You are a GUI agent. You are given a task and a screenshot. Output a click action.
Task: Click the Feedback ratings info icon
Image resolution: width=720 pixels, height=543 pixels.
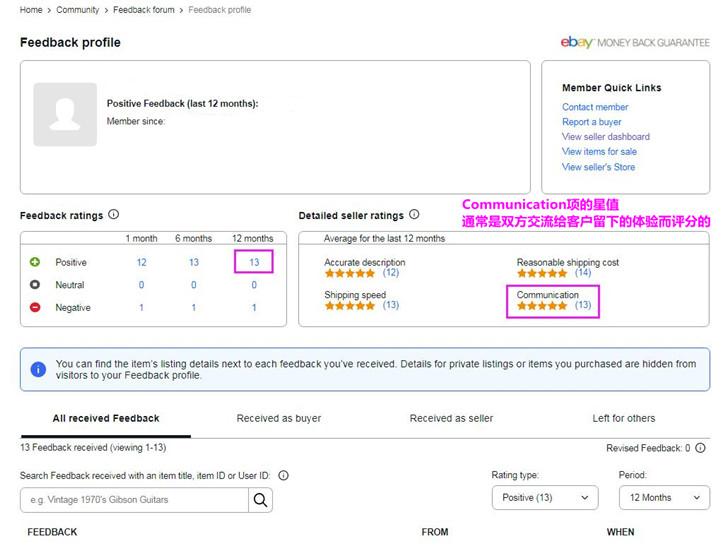click(114, 215)
